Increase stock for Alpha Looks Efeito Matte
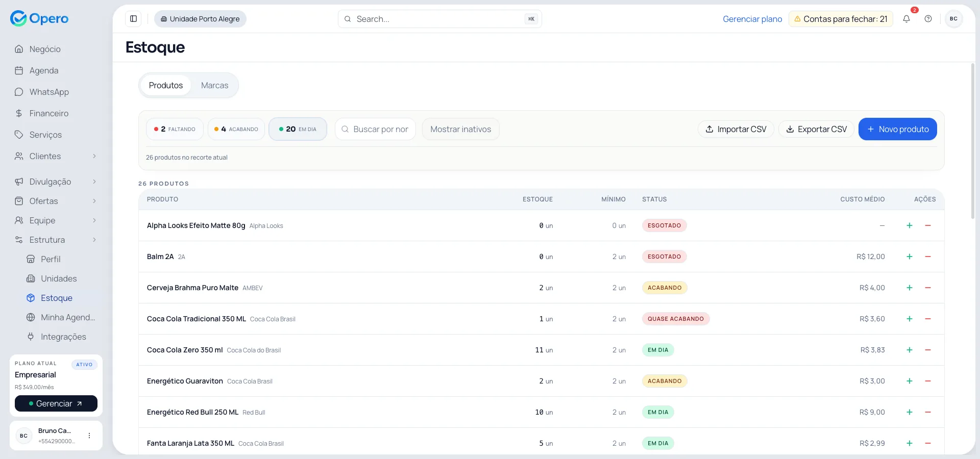Viewport: 980px width, 459px height. coord(910,225)
